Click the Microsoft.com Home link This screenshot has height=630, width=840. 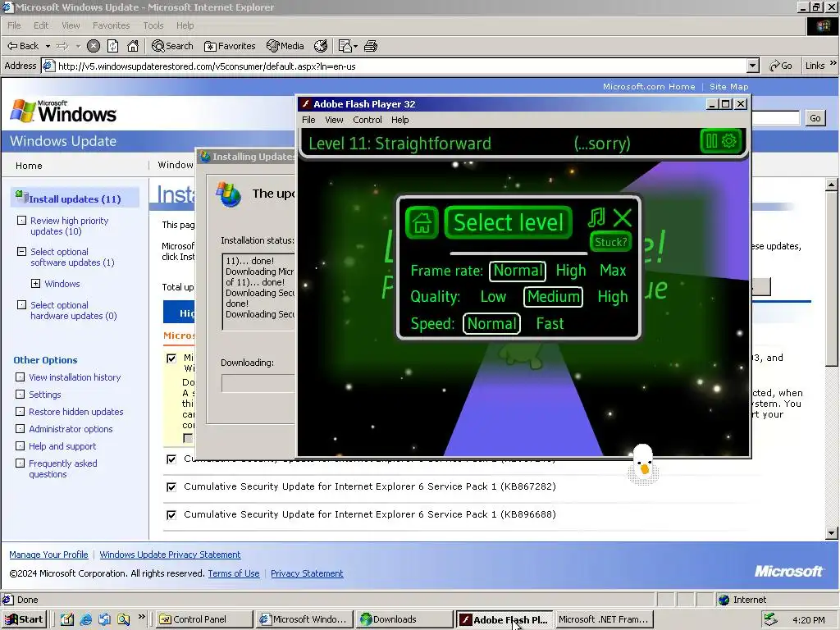point(649,86)
